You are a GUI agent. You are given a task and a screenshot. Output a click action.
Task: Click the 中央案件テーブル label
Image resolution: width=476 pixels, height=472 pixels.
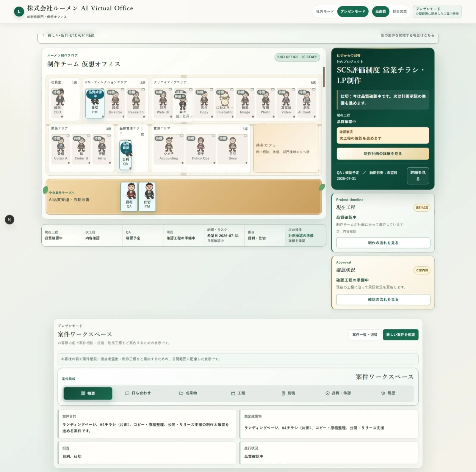pos(62,193)
